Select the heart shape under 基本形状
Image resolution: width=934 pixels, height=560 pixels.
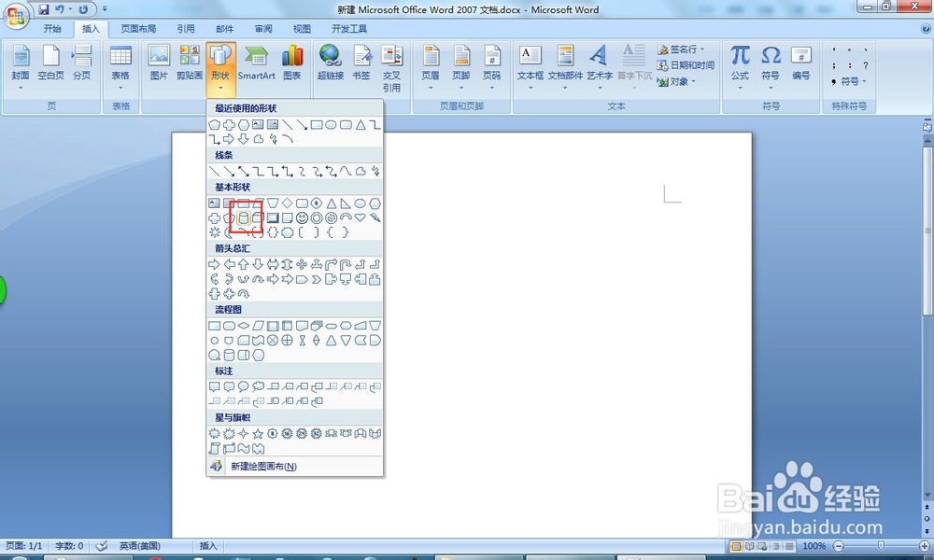tap(360, 217)
